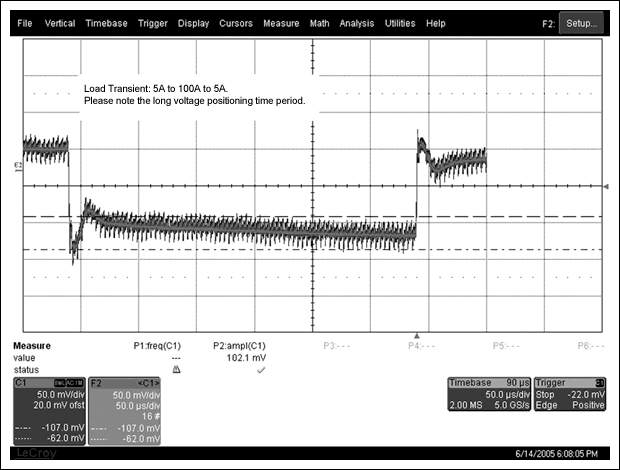Click the P1:freq(C1) measurement label

157,346
